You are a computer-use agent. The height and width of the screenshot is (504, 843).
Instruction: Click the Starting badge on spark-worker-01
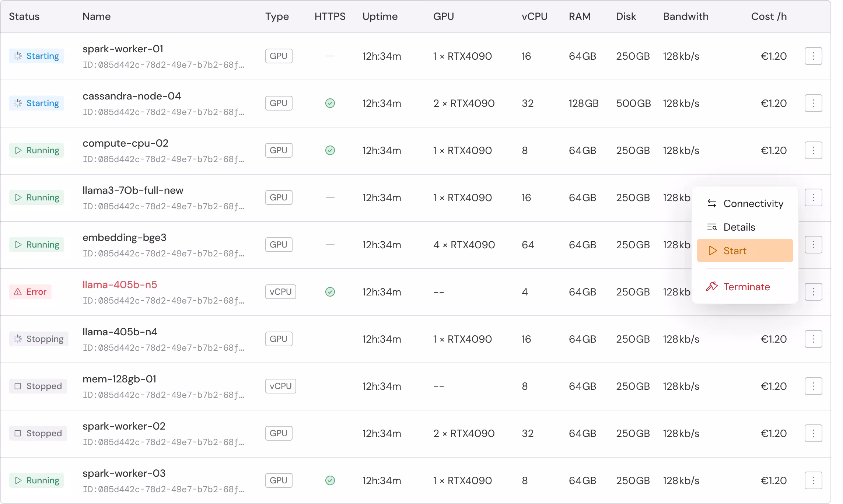[x=36, y=56]
